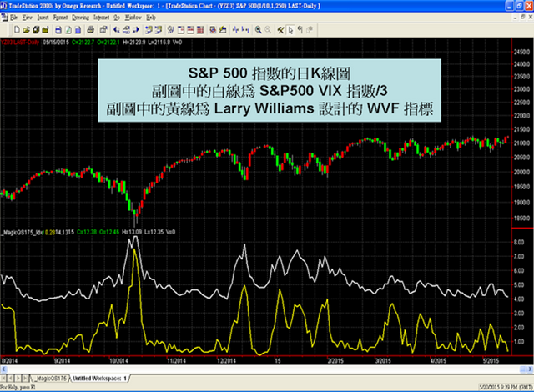Click the icon between Back and Forward arrows
Image resolution: width=534 pixels, height=392 pixels.
126,30
